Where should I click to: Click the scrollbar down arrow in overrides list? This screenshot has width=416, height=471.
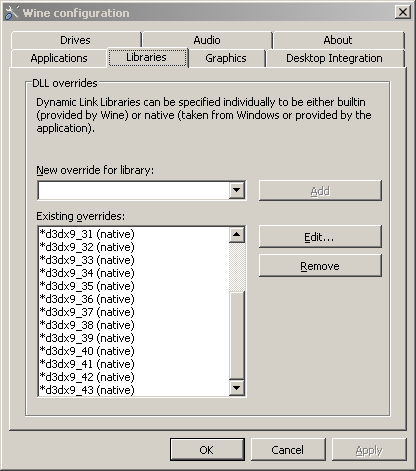coord(237,387)
